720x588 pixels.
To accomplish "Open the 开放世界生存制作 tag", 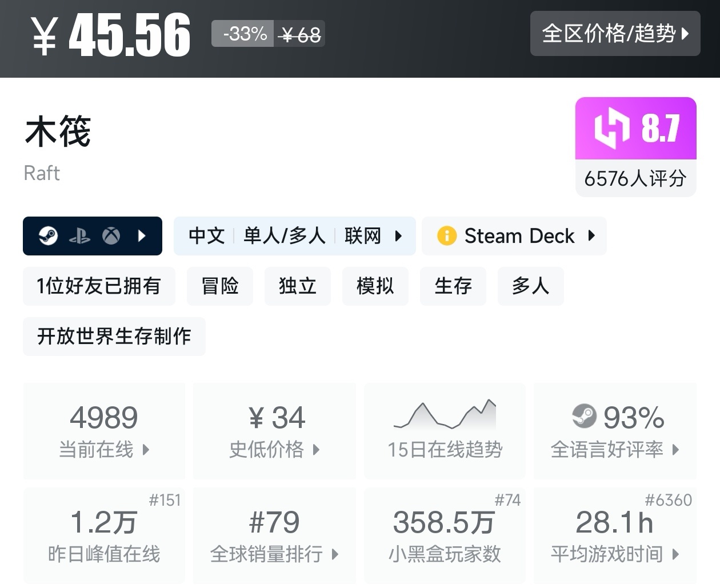I will (x=114, y=336).
